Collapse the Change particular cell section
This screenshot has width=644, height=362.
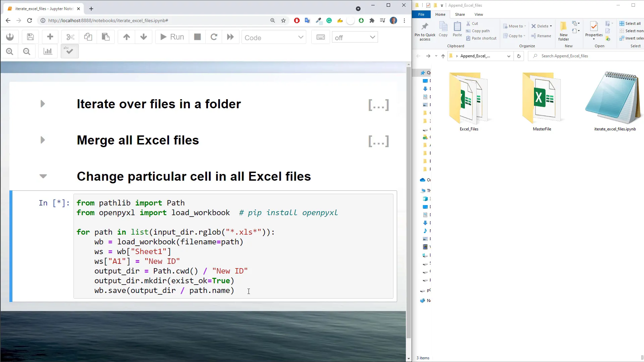(x=43, y=176)
